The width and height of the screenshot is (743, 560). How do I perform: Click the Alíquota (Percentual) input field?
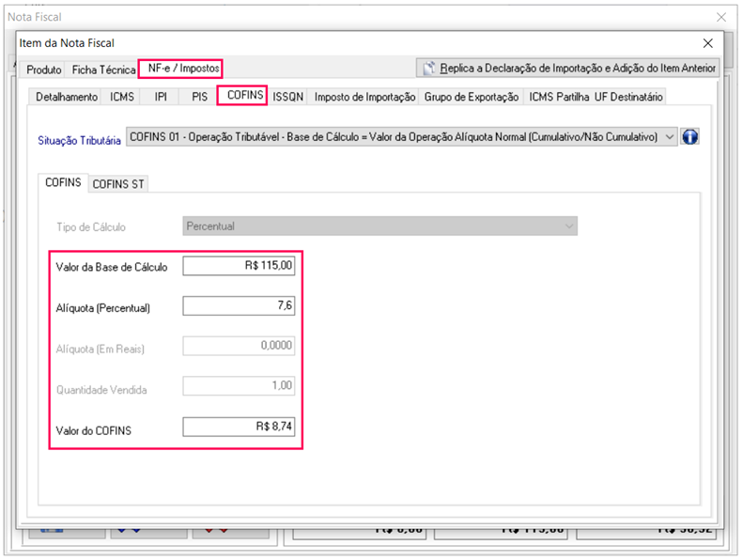[x=239, y=306]
